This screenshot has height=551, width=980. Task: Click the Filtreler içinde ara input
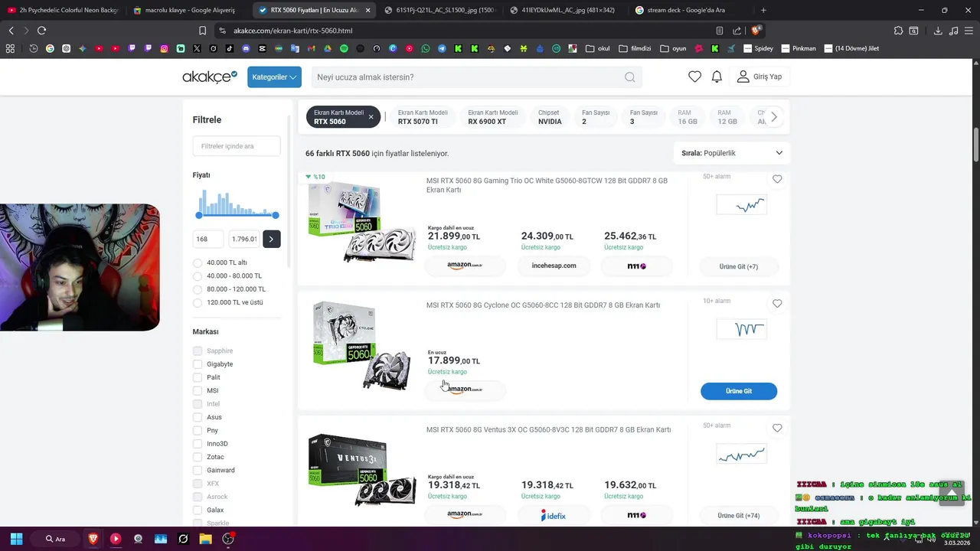(237, 146)
